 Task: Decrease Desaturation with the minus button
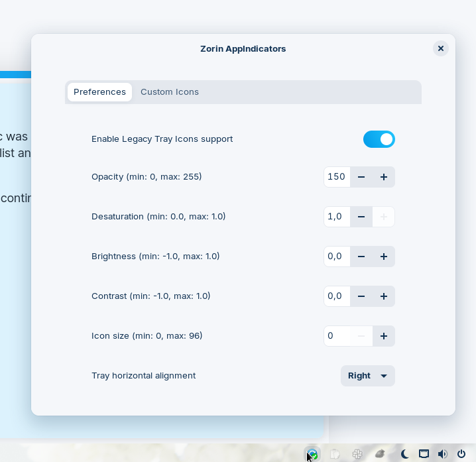coord(361,217)
